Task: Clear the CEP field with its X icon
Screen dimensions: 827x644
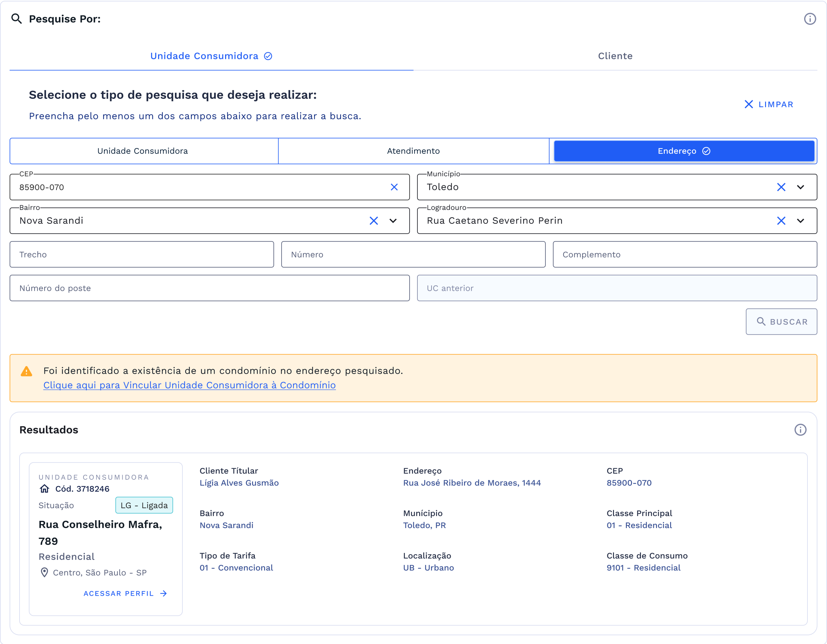Action: pyautogui.click(x=394, y=187)
